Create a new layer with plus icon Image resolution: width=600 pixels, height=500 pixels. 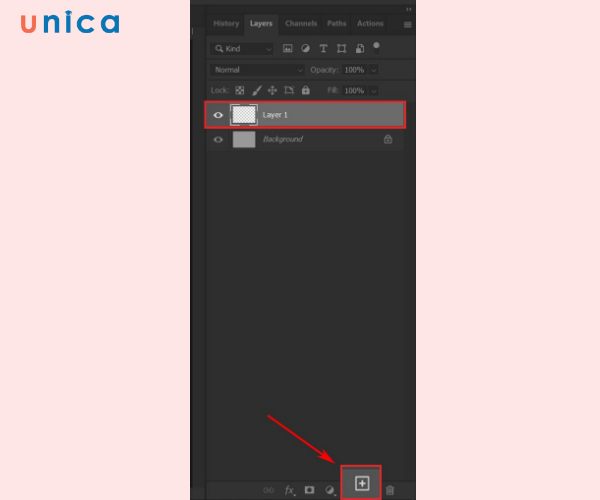click(x=362, y=484)
